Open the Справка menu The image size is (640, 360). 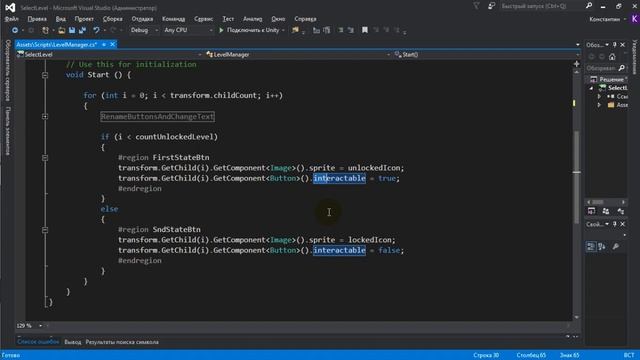click(x=305, y=19)
